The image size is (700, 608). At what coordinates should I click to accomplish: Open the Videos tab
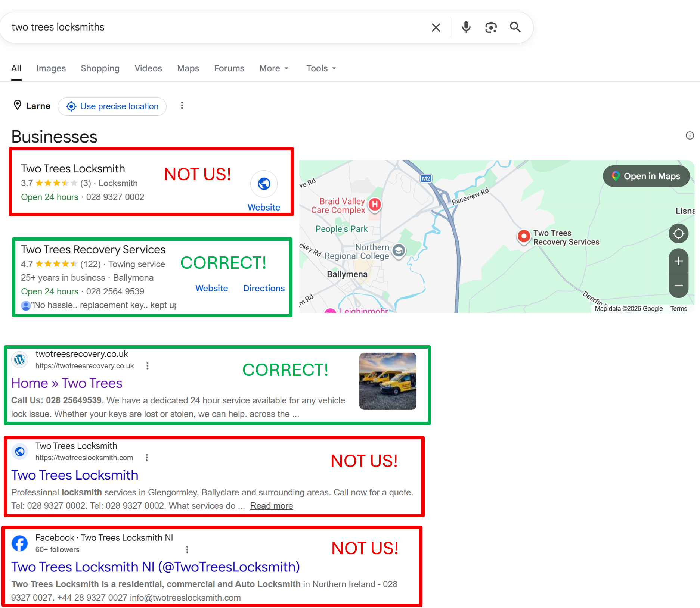[148, 68]
